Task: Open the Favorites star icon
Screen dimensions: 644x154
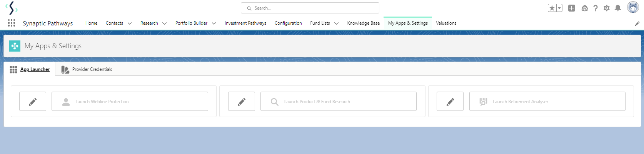Action: pyautogui.click(x=552, y=8)
